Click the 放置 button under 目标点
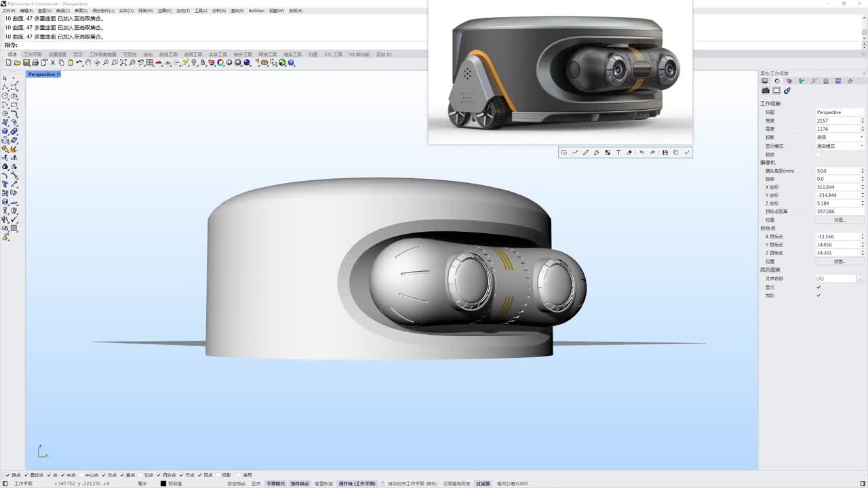This screenshot has height=488, width=868. click(840, 261)
